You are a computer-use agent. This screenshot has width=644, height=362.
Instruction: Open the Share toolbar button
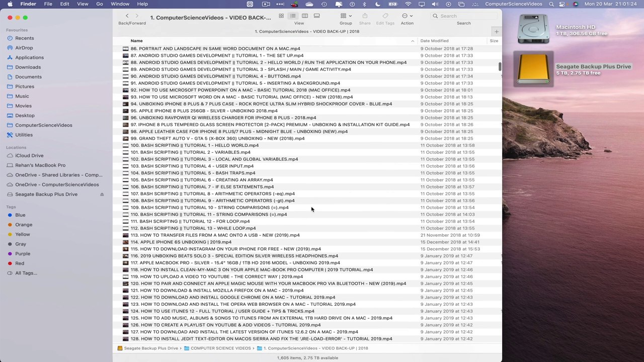tap(365, 16)
